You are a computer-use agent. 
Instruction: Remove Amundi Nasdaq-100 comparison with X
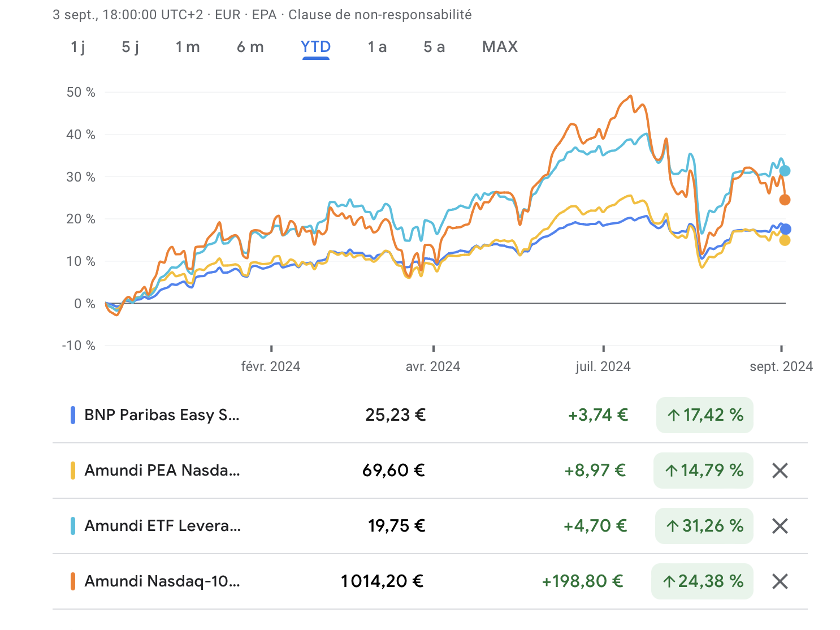pyautogui.click(x=780, y=581)
